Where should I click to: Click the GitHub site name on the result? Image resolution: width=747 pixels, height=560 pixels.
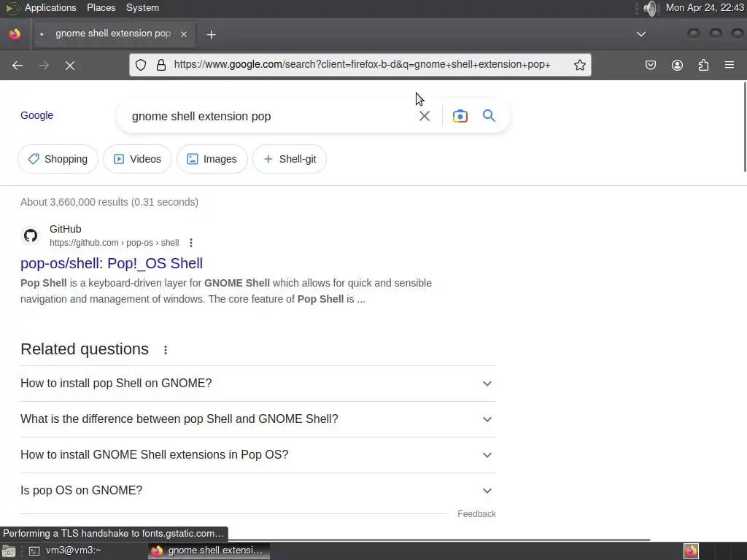point(65,229)
